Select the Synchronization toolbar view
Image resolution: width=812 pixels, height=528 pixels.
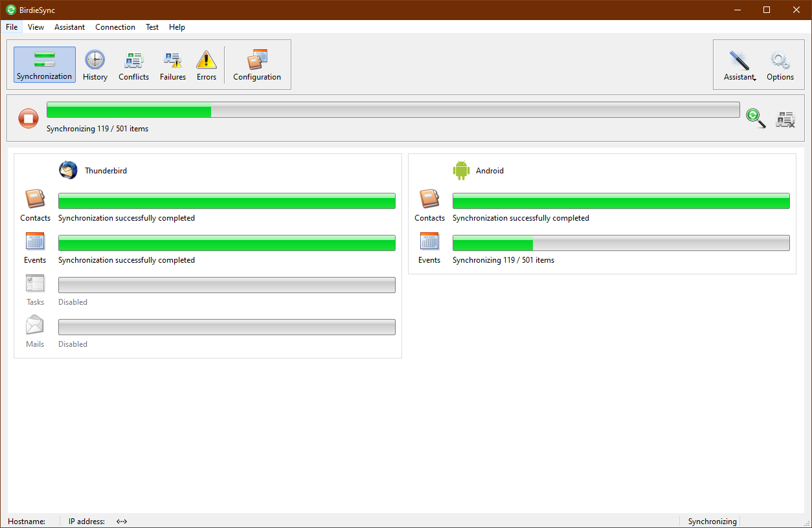pos(45,65)
